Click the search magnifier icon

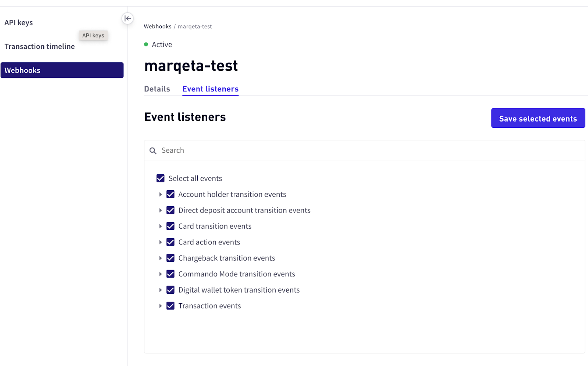(153, 151)
